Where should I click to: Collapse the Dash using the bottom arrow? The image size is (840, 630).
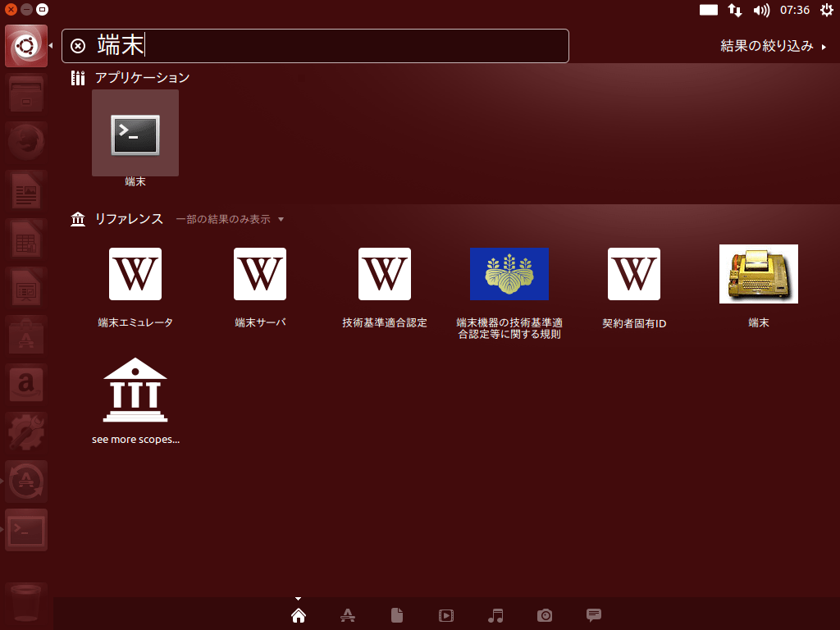pos(298,598)
